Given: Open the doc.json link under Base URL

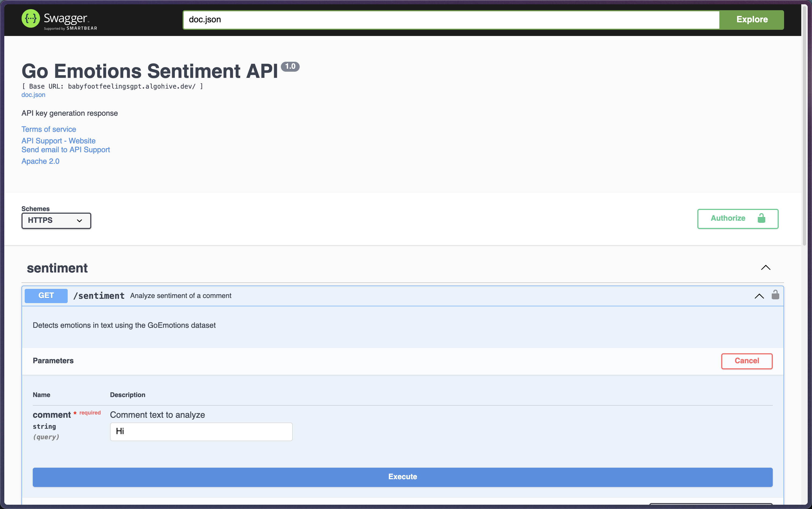Looking at the screenshot, I should coord(33,95).
